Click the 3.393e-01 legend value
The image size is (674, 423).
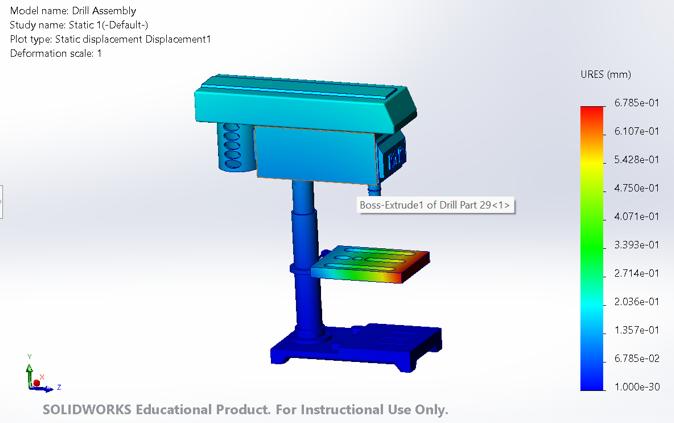pos(636,245)
